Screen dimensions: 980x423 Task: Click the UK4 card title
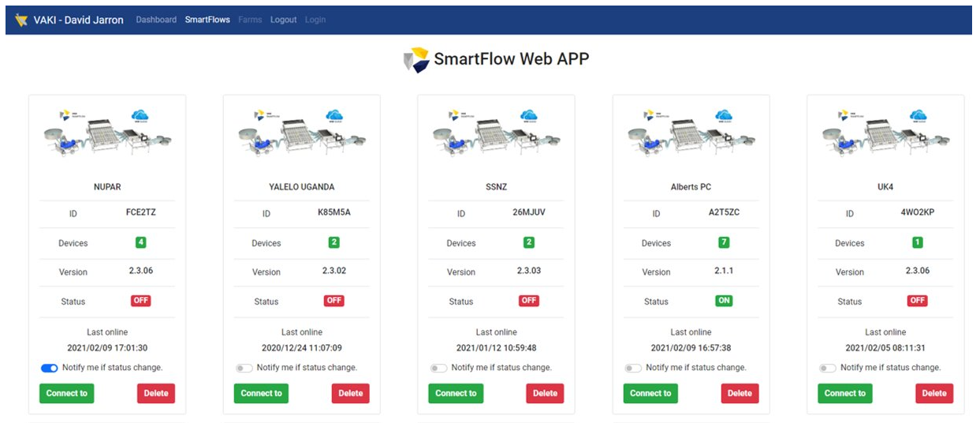click(x=885, y=187)
